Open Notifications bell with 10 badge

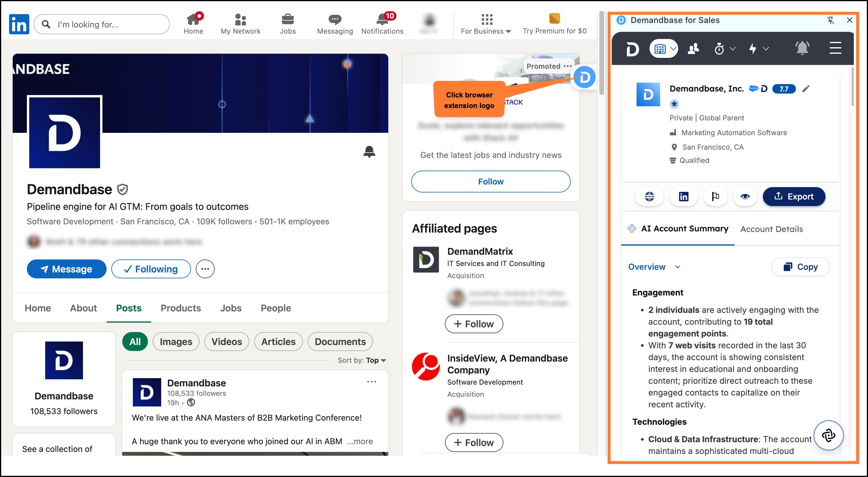pyautogui.click(x=382, y=24)
